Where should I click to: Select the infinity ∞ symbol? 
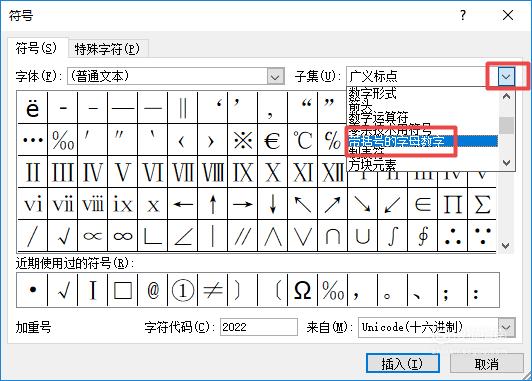[123, 236]
